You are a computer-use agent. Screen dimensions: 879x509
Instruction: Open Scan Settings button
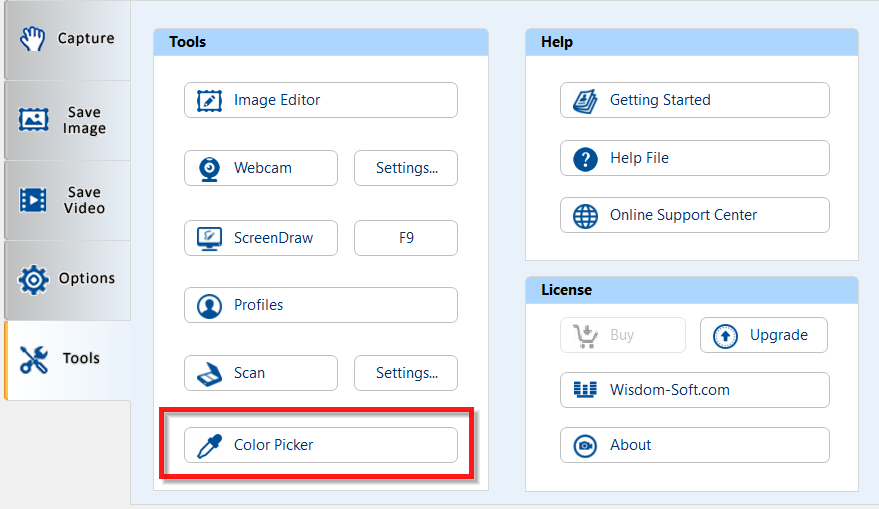pyautogui.click(x=406, y=373)
